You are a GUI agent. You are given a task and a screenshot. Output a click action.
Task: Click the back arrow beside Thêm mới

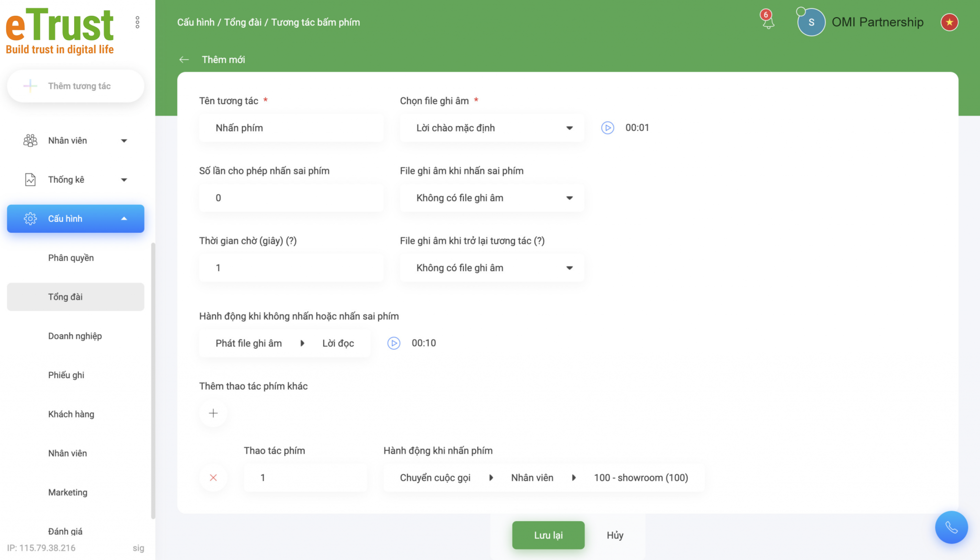(184, 60)
